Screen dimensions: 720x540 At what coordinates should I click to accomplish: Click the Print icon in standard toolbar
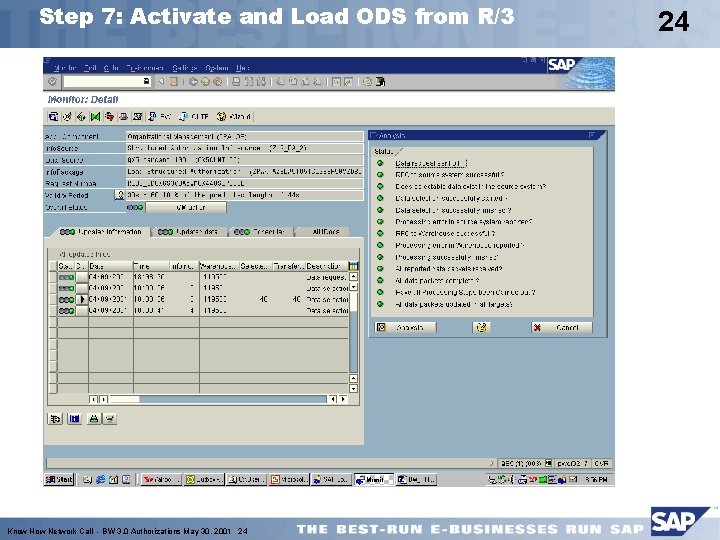pos(236,82)
